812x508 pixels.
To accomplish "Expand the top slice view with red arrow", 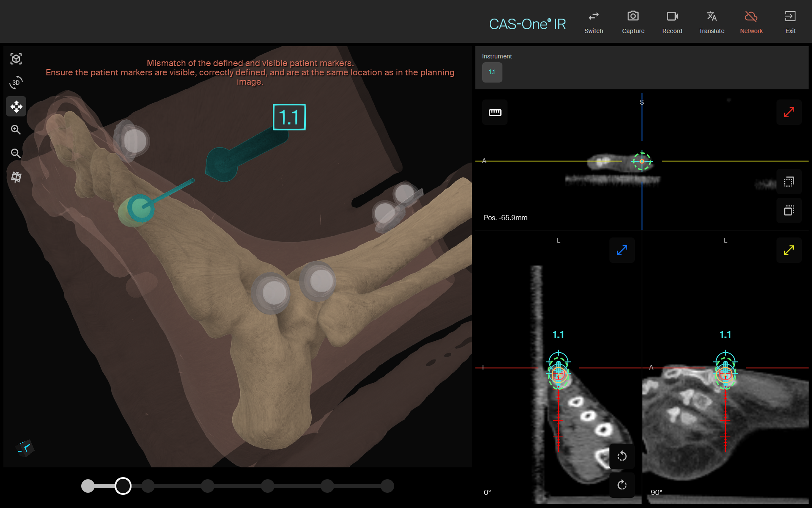I will tap(789, 112).
